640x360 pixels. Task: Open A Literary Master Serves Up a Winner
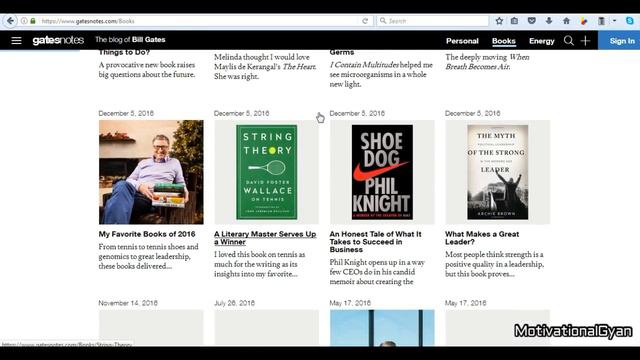click(265, 238)
